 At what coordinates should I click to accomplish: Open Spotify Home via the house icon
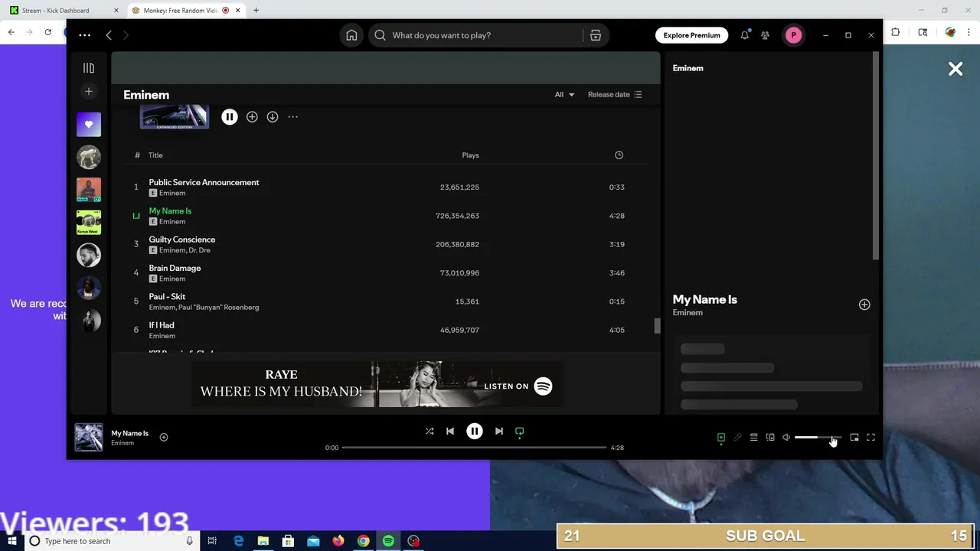(x=351, y=35)
